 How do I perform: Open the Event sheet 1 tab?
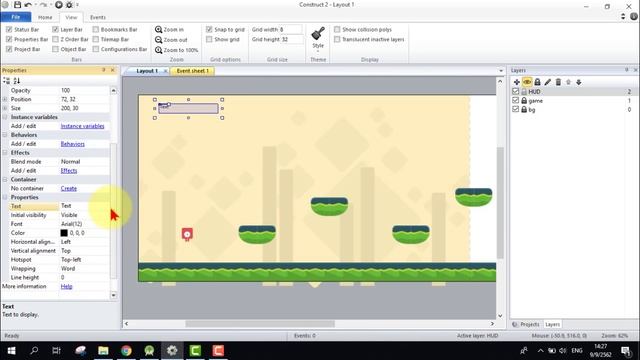pos(192,71)
